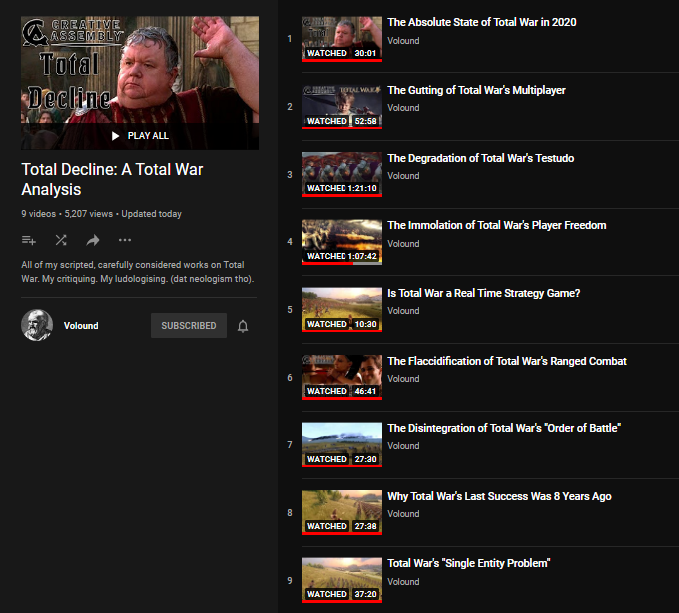This screenshot has height=613, width=679.
Task: Open 'The Immolation of Total War's Player Freedom'
Action: [x=497, y=225]
